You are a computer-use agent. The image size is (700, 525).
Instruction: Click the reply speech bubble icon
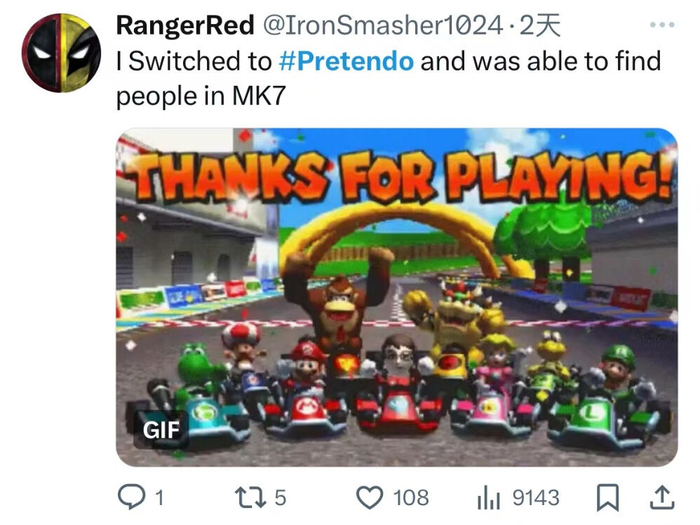click(131, 497)
